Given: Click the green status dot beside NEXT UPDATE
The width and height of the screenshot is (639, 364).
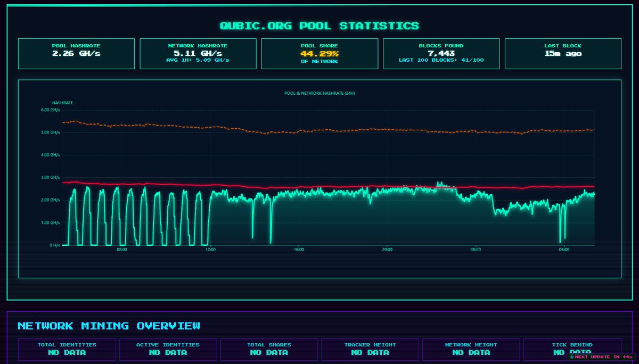Looking at the screenshot, I should [x=572, y=357].
